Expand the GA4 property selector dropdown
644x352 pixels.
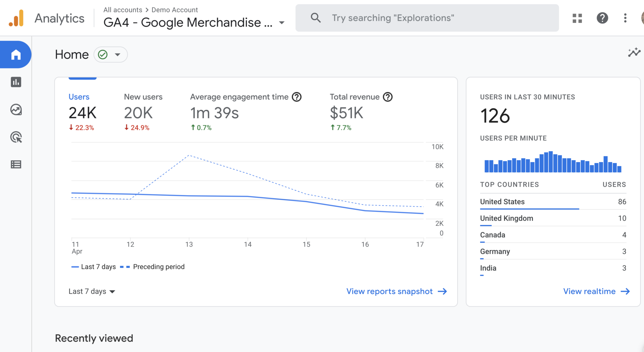(x=282, y=23)
